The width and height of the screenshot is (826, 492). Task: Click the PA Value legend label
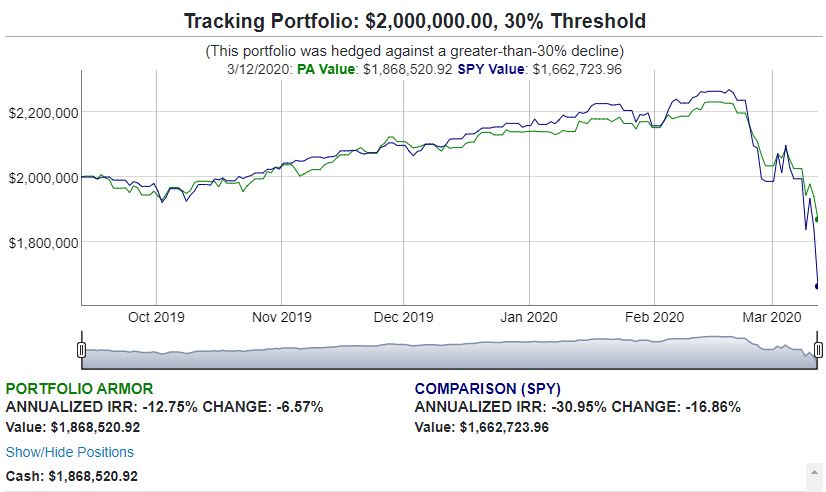326,69
